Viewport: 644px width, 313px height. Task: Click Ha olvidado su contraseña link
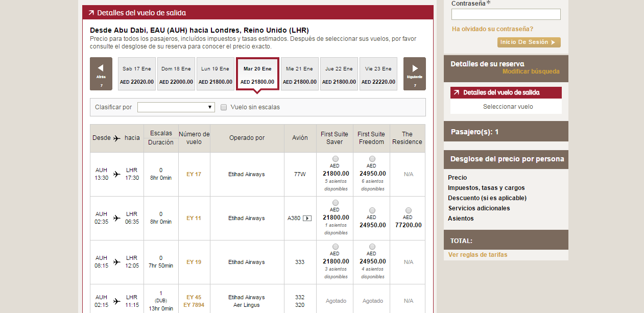pyautogui.click(x=492, y=29)
